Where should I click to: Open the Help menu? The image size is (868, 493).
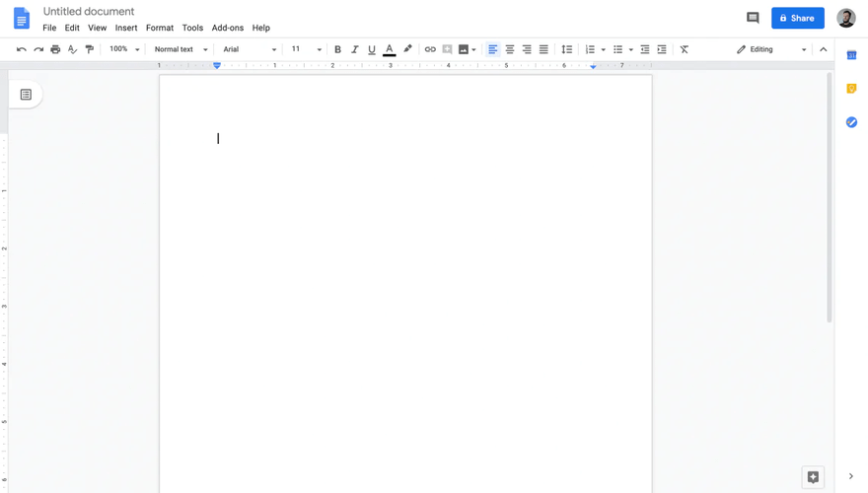coord(260,28)
